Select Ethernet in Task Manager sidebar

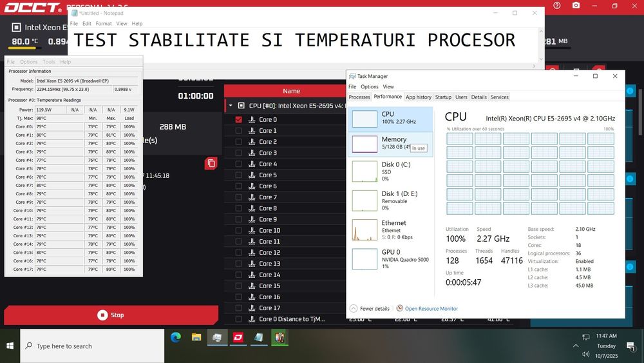(x=390, y=230)
